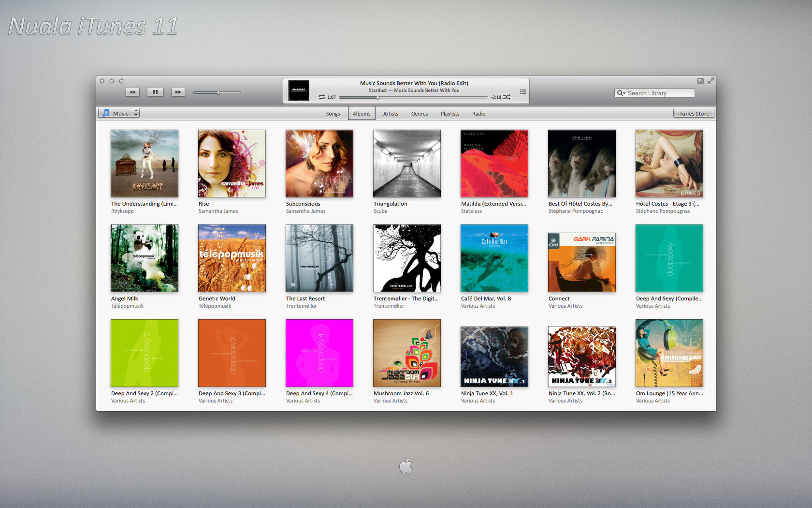The width and height of the screenshot is (812, 508).
Task: Enter full screen mode with arrows icon
Action: click(710, 81)
